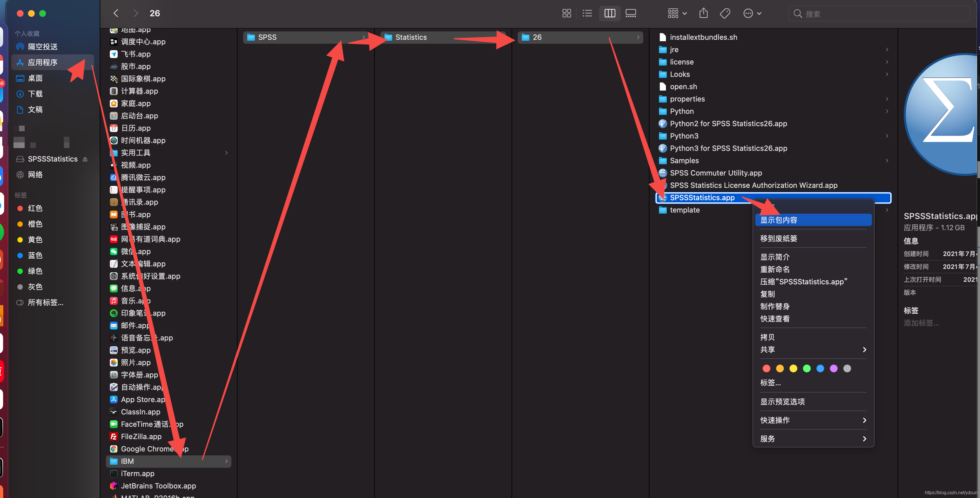Viewport: 980px width, 498px height.
Task: Open Python2 for SPSS Statistics26 app
Action: tap(729, 123)
